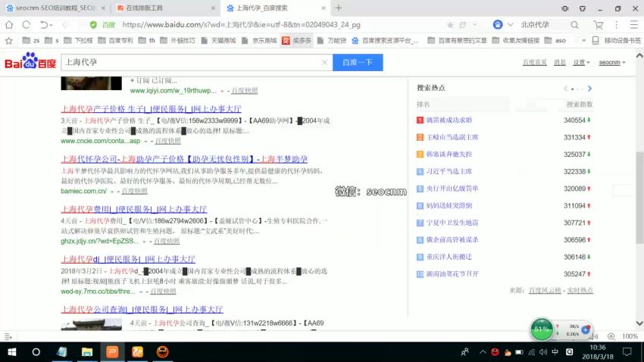Open 百度快照 for bamiec.com.cn result
The height and width of the screenshot is (362, 644).
(134, 192)
